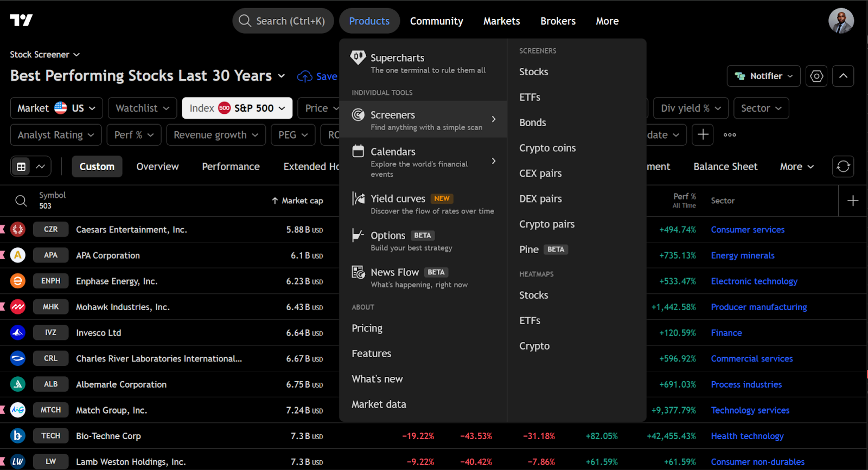The height and width of the screenshot is (470, 868).
Task: Click the Supercharts icon
Action: point(358,57)
